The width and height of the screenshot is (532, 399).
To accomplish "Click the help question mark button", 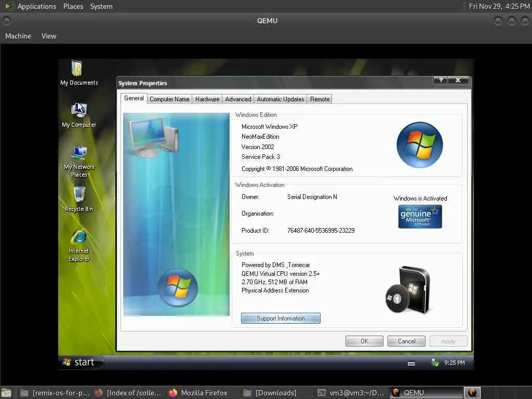I will [441, 80].
